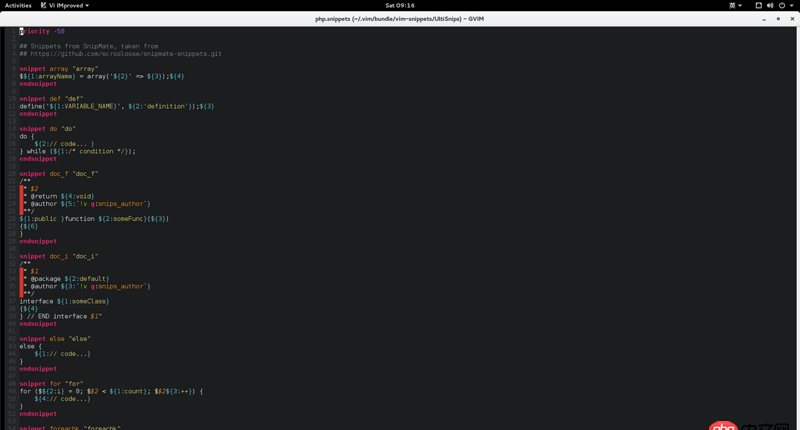Click the 'for ($${2:i} = 0;' line

click(111, 391)
